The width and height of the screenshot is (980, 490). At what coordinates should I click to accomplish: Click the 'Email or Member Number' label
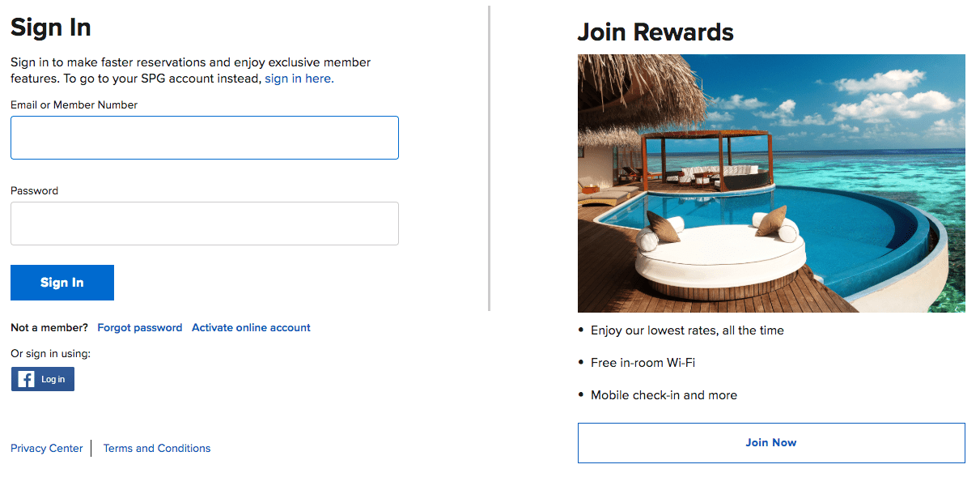74,105
